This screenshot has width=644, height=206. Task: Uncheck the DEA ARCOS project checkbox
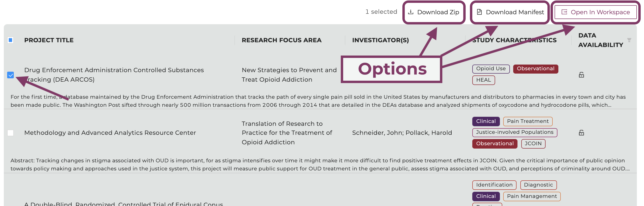[x=10, y=75]
